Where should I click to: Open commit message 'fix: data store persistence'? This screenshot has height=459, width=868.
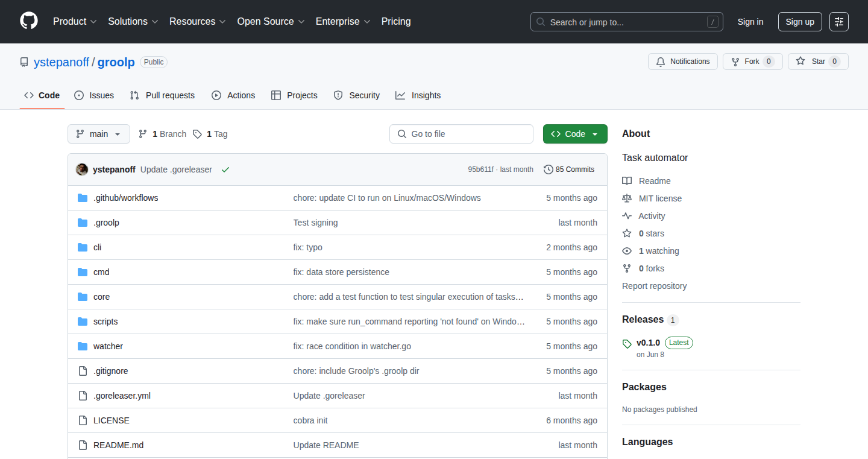click(x=341, y=272)
